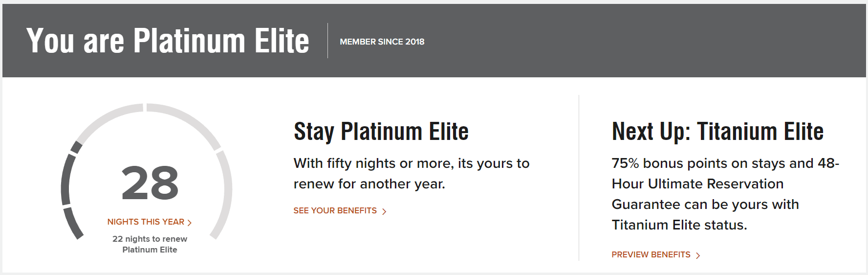Click the vertical divider before MEMBER SINCE
Image resolution: width=868 pixels, height=275 pixels.
click(x=327, y=41)
